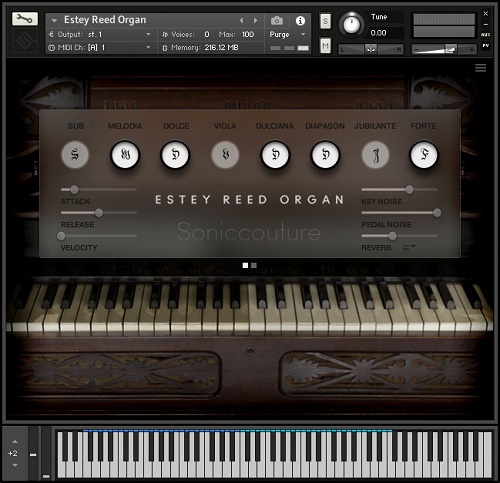Image resolution: width=500 pixels, height=483 pixels.
Task: Switch to the second panel page
Action: (254, 265)
